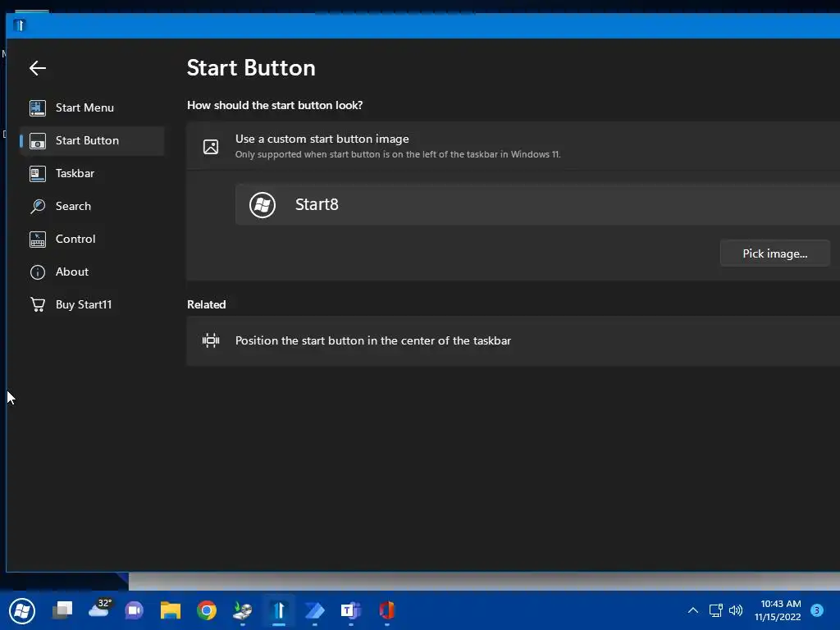Open the disc installer taskbar icon
Screen dimensions: 840x630
tap(243, 610)
